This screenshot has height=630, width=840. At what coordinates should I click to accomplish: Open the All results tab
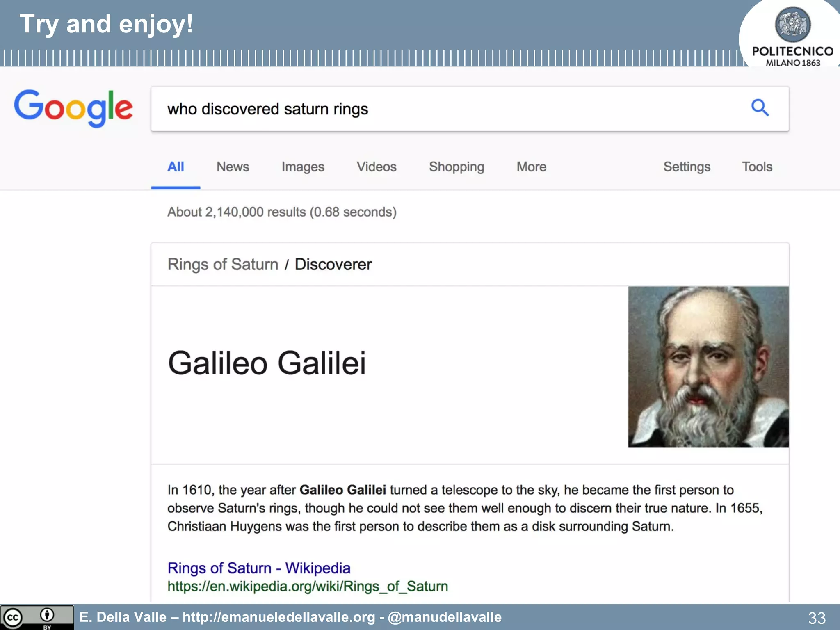pyautogui.click(x=176, y=167)
